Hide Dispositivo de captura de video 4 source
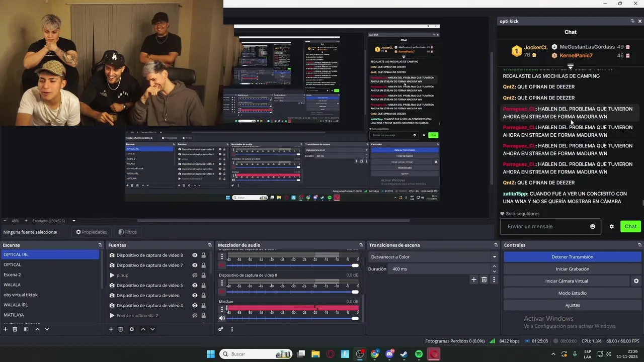The image size is (644, 362). [x=195, y=306]
